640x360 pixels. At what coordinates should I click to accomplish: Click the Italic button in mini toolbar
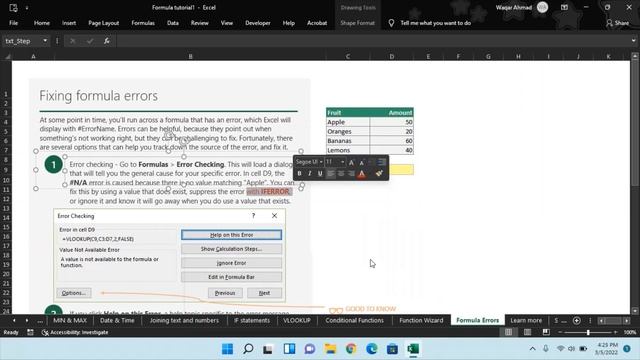tap(310, 174)
